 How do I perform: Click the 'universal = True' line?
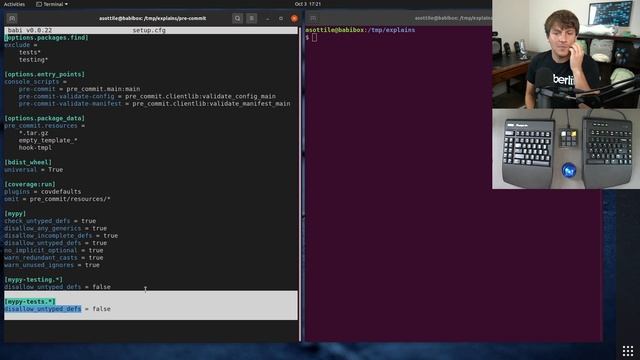(33, 170)
